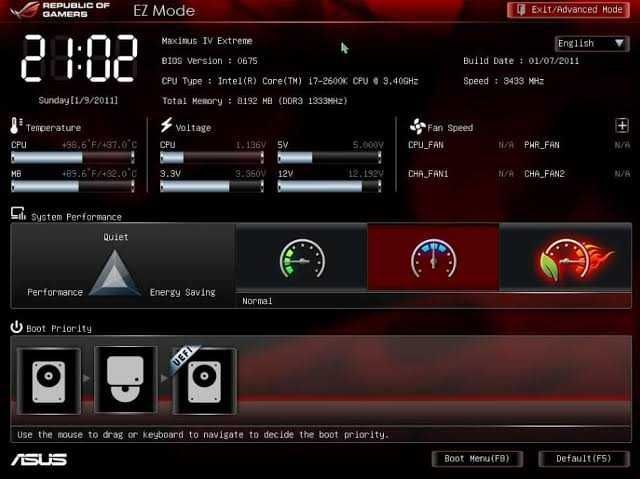Click Speed : 3433 MHz text
This screenshot has height=479, width=640.
pyautogui.click(x=503, y=81)
